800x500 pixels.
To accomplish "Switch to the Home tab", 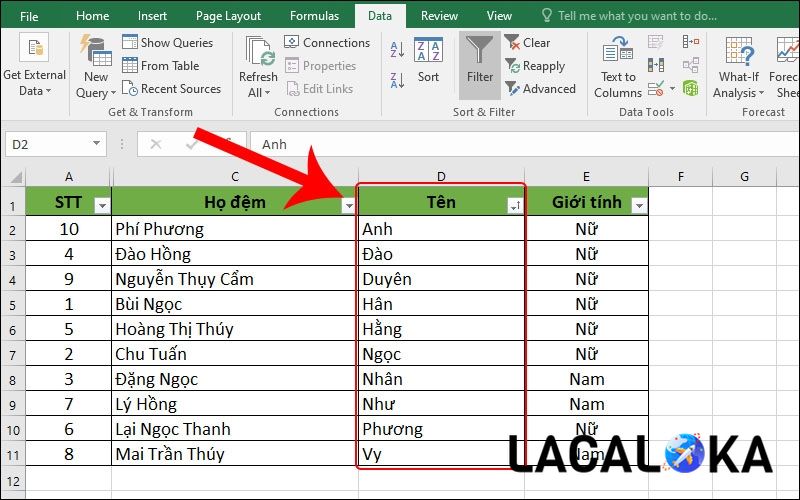I will coord(92,16).
